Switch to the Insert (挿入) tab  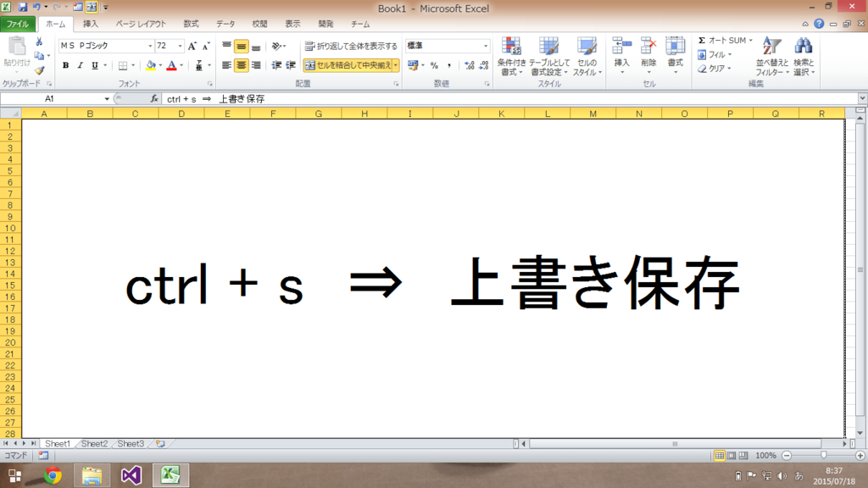pyautogui.click(x=90, y=24)
